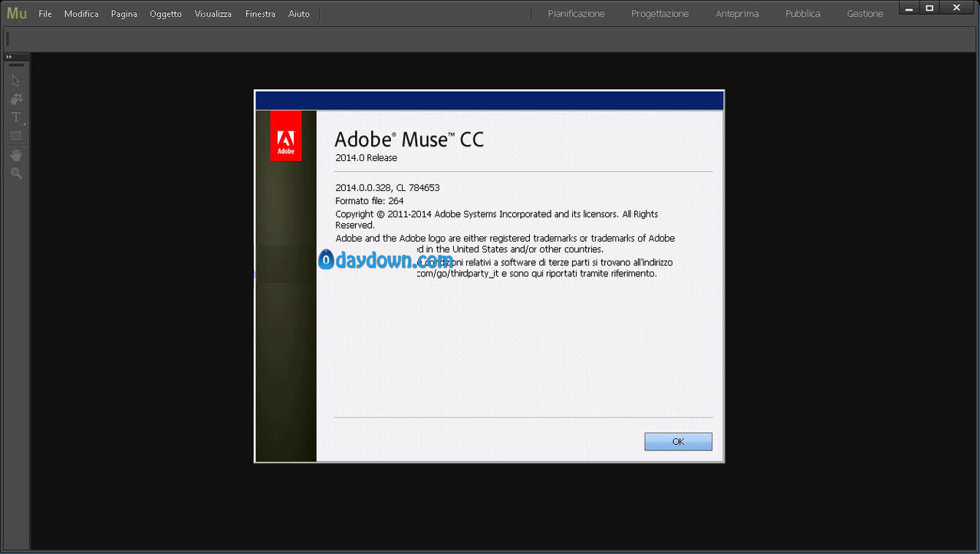Open the Pagina menu
The width and height of the screenshot is (980, 554).
click(x=124, y=14)
